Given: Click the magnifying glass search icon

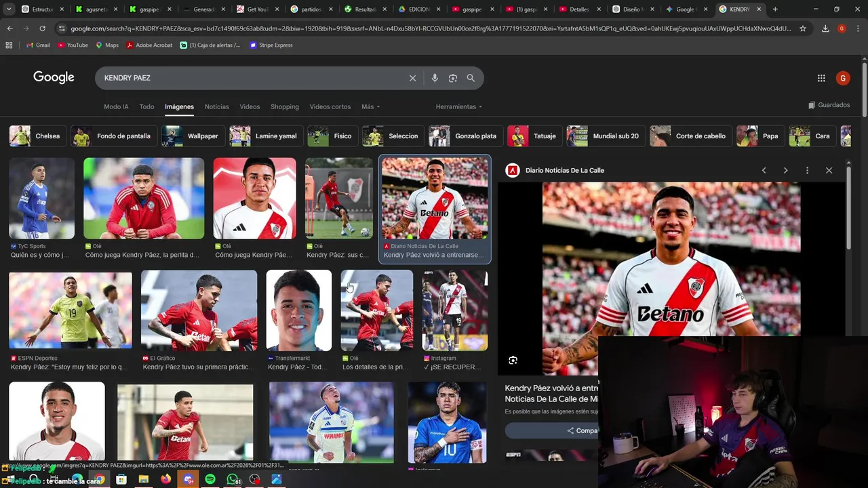Looking at the screenshot, I should point(471,78).
